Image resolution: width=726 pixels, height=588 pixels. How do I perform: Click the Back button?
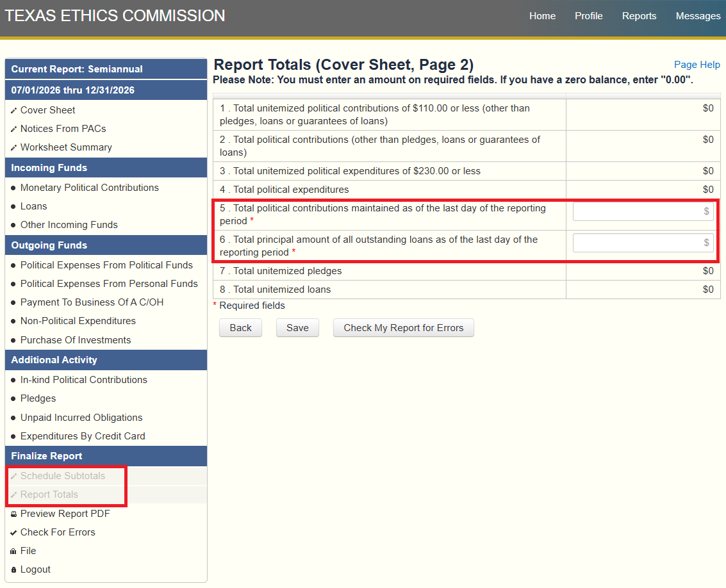pos(240,328)
